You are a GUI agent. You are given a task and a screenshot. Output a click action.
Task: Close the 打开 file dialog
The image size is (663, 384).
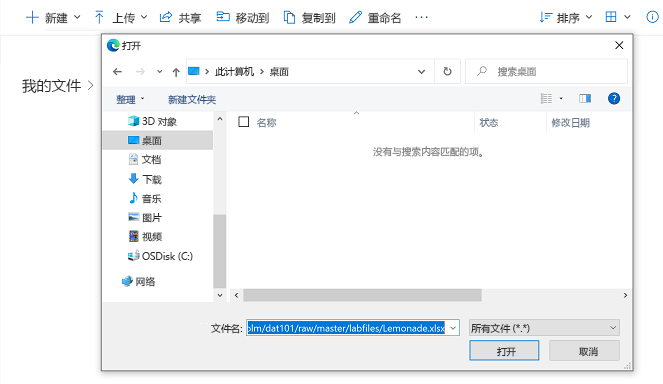click(x=619, y=45)
